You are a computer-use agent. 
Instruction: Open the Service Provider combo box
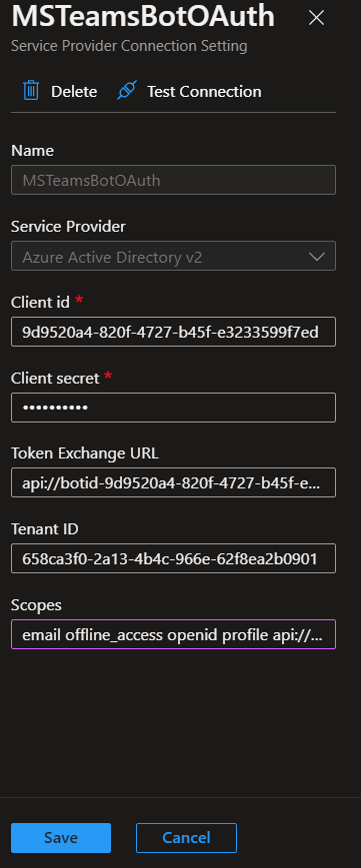click(173, 256)
